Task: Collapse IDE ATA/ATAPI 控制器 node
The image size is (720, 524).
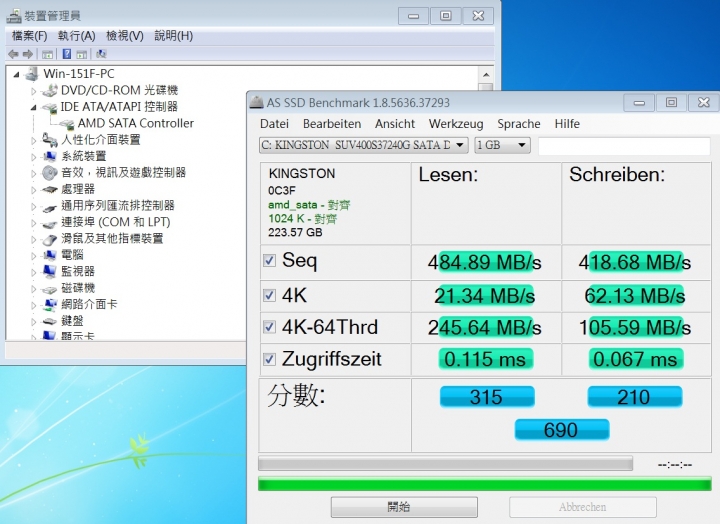Action: tap(34, 107)
